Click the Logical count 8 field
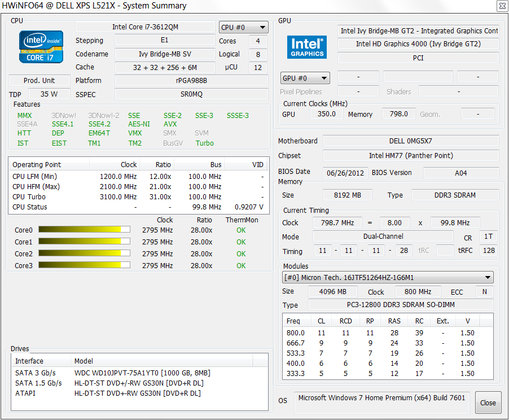 click(258, 54)
